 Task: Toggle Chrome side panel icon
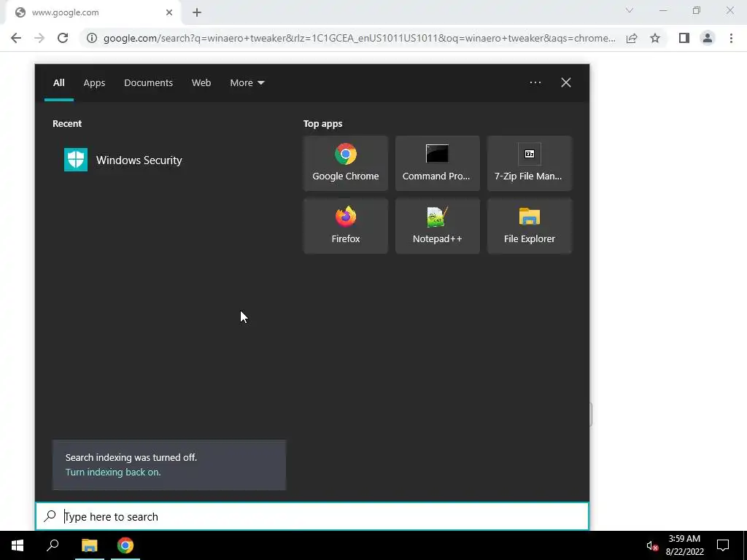684,38
